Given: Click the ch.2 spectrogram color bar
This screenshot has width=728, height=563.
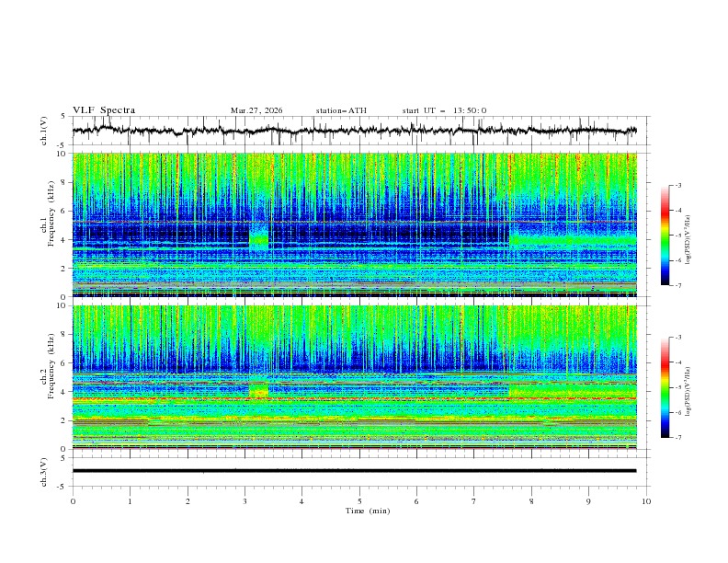Looking at the screenshot, I should [665, 387].
